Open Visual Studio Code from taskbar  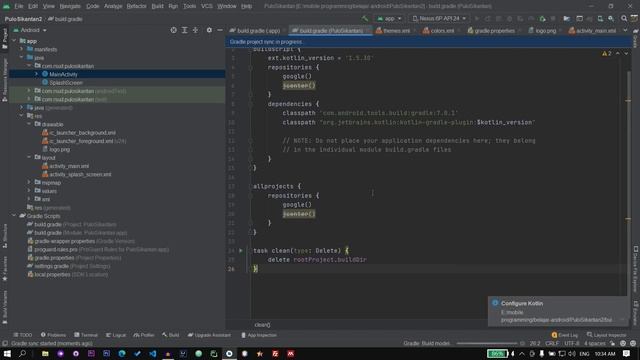pos(152,353)
